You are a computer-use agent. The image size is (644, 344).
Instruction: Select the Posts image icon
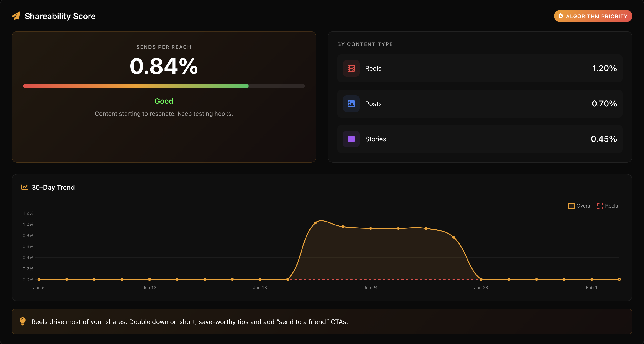point(351,104)
